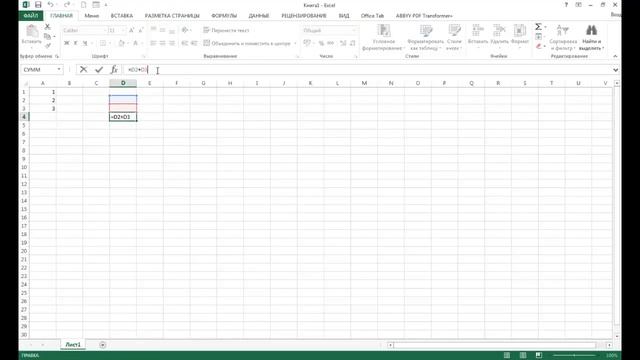640x360 pixels.
Task: Click the Undo arrow in the title bar
Action: 51,5
